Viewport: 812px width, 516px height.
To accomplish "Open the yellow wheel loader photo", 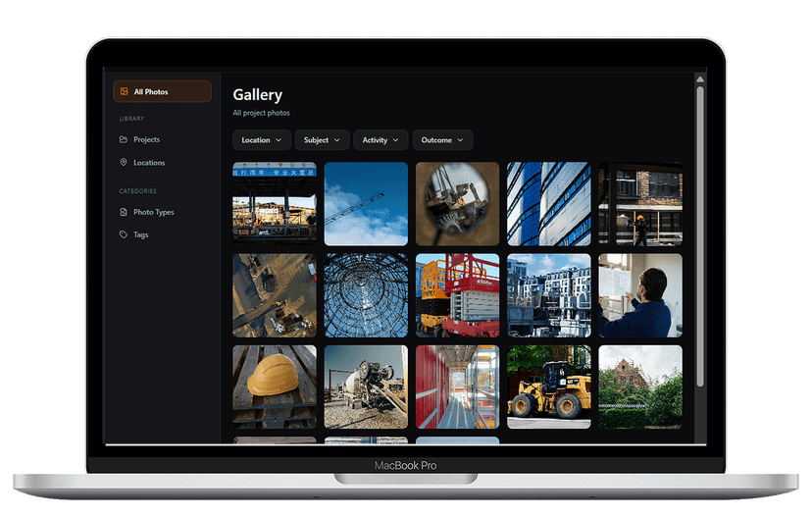I will (x=549, y=387).
